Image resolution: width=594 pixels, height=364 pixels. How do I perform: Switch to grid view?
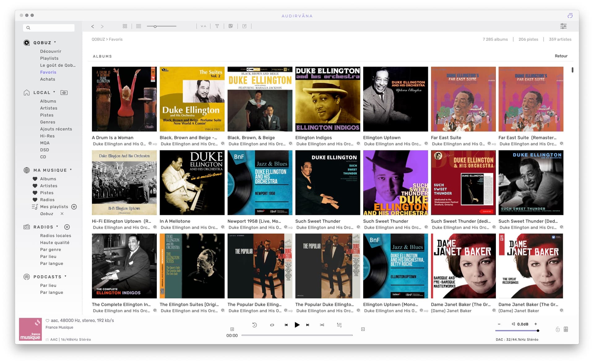[125, 26]
